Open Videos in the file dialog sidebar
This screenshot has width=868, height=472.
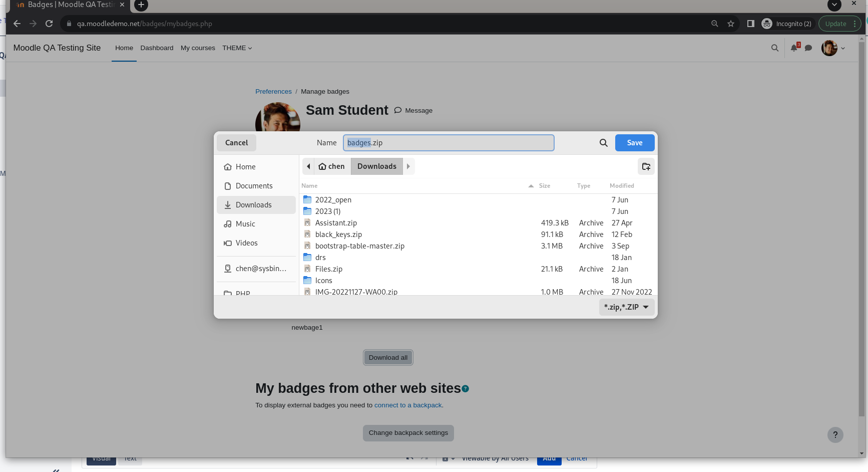click(x=256, y=243)
